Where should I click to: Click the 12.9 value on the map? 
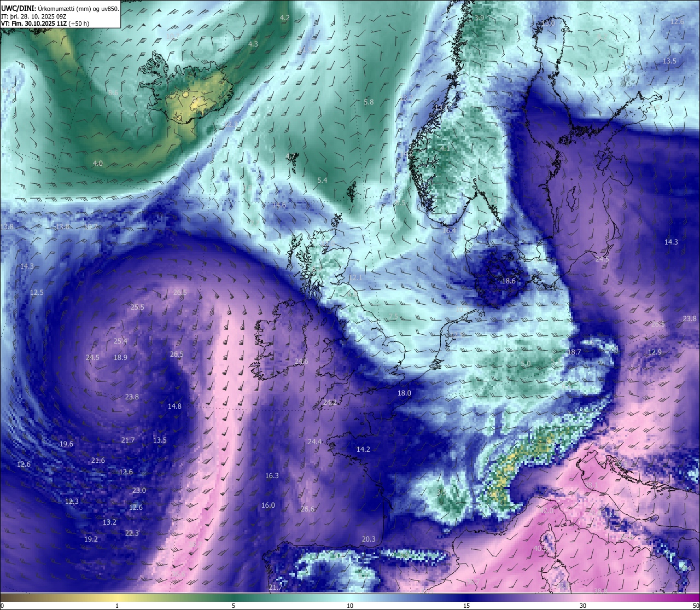pos(655,352)
